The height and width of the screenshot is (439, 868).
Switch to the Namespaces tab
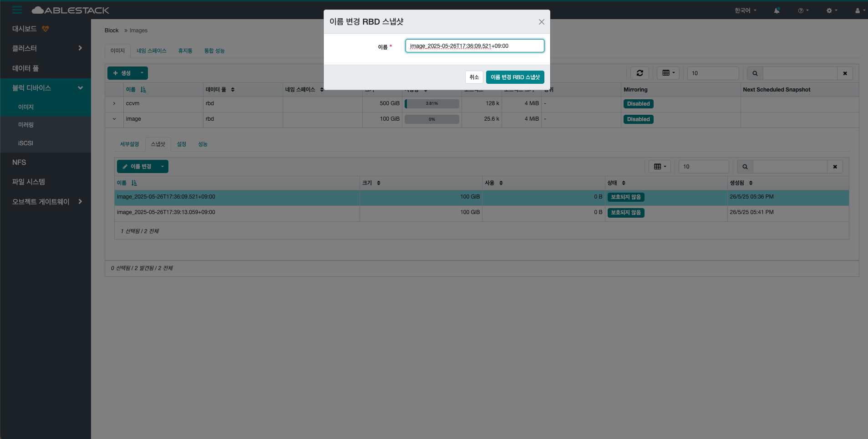pyautogui.click(x=152, y=51)
